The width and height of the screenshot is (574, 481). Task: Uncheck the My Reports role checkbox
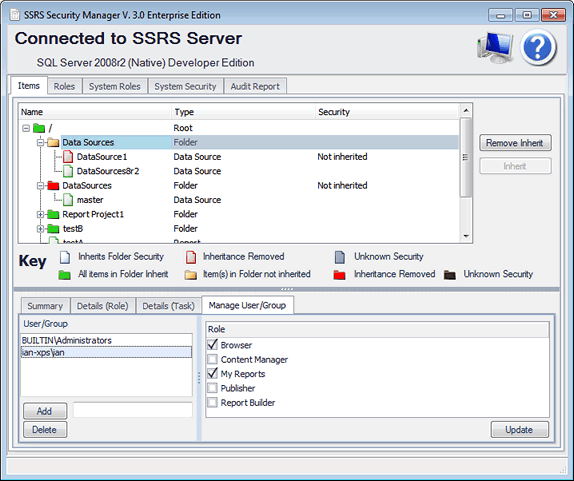click(x=212, y=373)
